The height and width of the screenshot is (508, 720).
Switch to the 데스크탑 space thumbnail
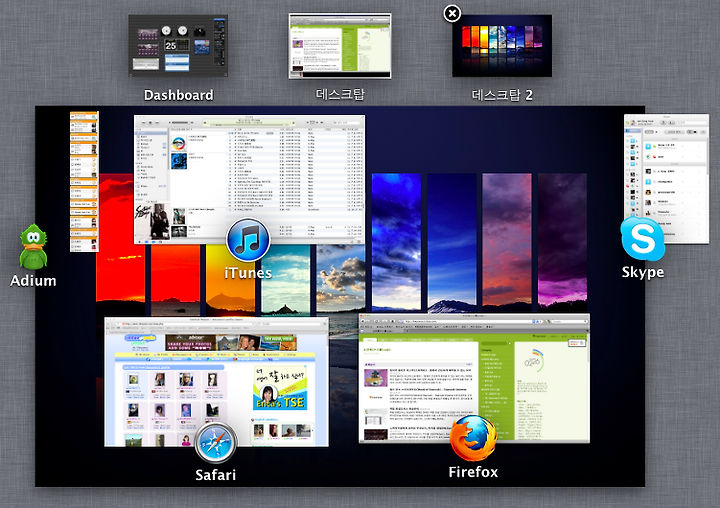click(340, 46)
